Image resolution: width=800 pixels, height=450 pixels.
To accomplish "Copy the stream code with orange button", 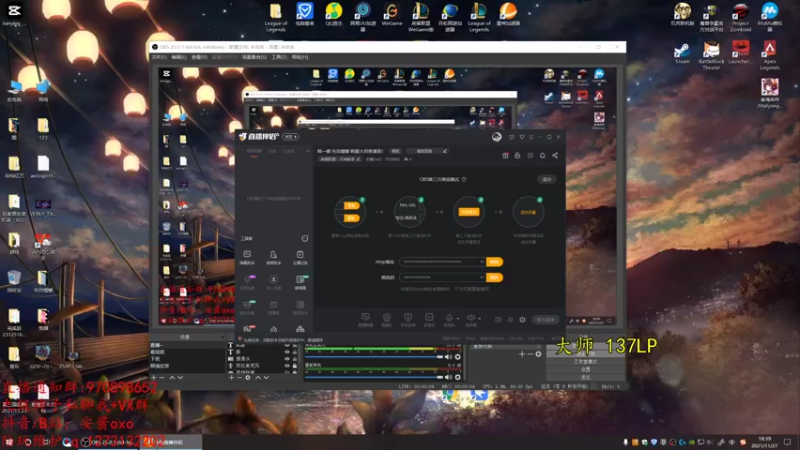I will [x=494, y=278].
